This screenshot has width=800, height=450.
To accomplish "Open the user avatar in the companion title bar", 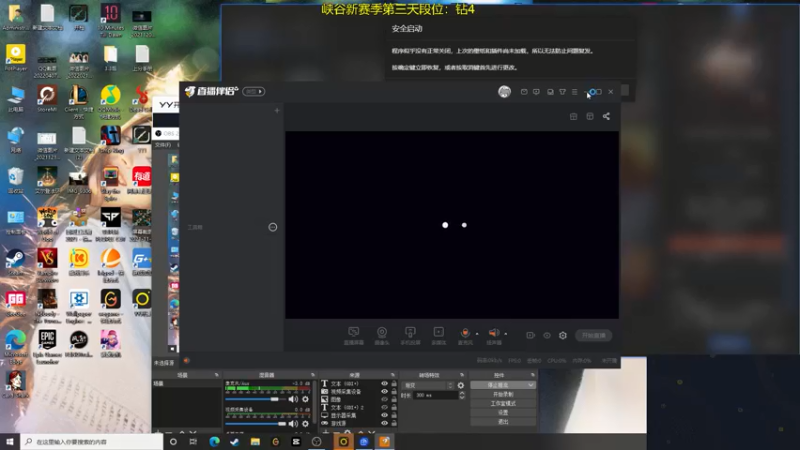I will click(505, 91).
